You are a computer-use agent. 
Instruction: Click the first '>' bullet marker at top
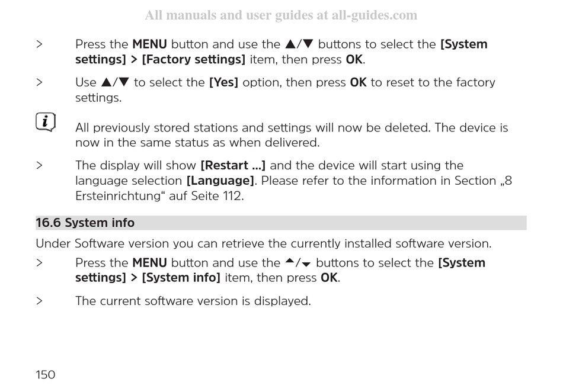[40, 44]
